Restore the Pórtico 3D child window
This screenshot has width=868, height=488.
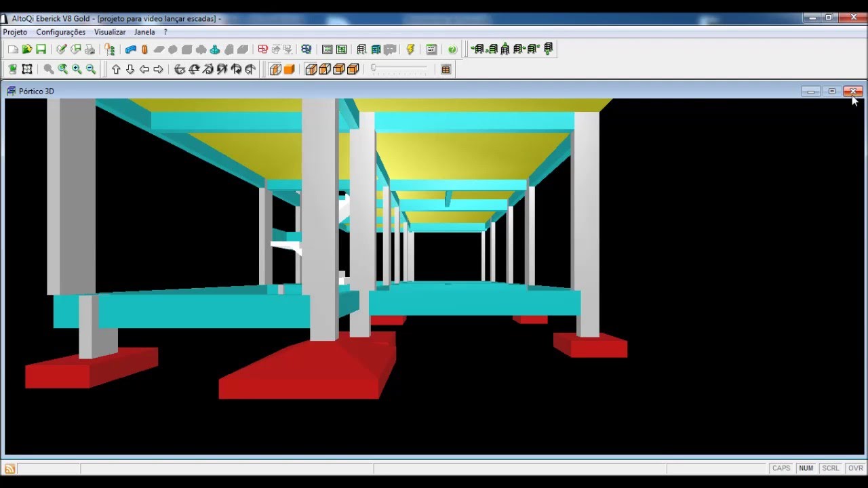click(x=832, y=91)
